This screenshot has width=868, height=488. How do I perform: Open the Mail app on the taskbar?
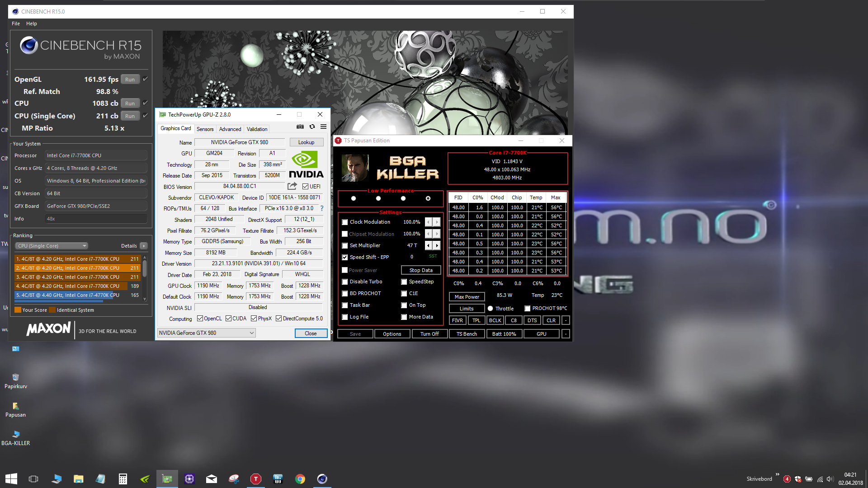coord(211,479)
